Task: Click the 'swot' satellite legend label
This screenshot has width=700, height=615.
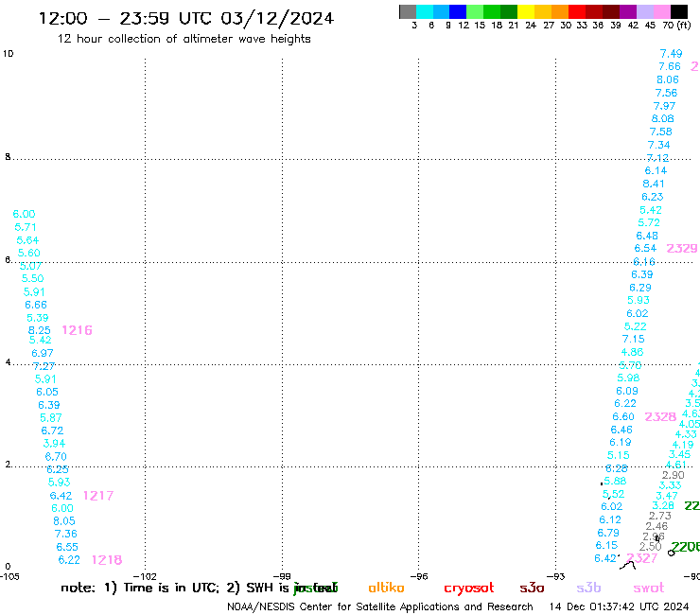Action: (649, 588)
